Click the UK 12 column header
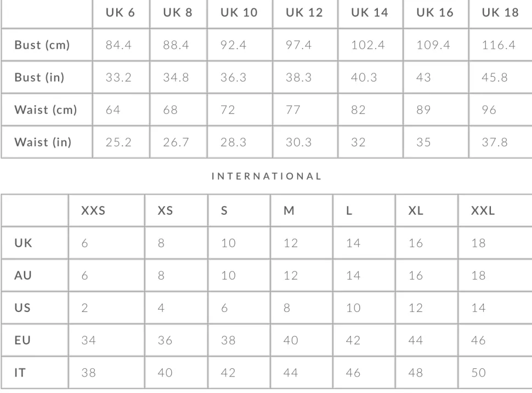The width and height of the screenshot is (532, 393). click(305, 13)
